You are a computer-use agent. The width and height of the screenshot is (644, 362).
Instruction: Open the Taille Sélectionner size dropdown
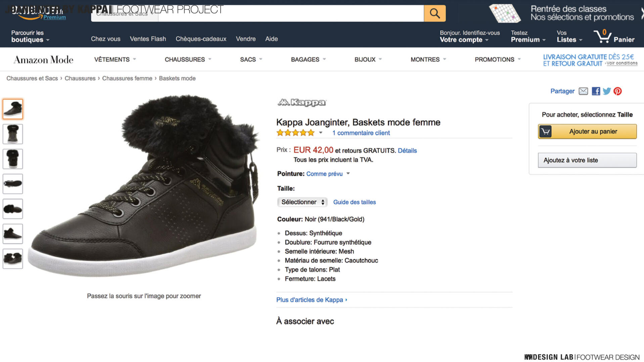pos(302,202)
